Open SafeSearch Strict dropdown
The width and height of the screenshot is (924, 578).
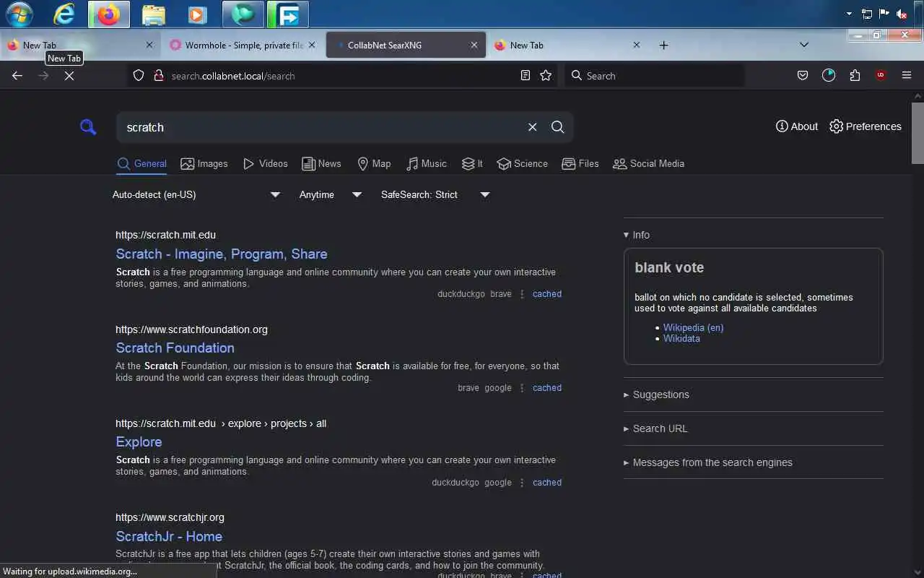[435, 194]
